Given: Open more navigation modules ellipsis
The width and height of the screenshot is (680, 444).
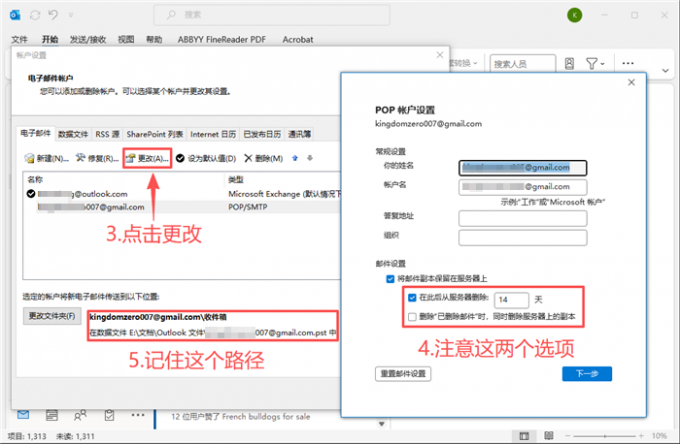Looking at the screenshot, I should [138, 415].
